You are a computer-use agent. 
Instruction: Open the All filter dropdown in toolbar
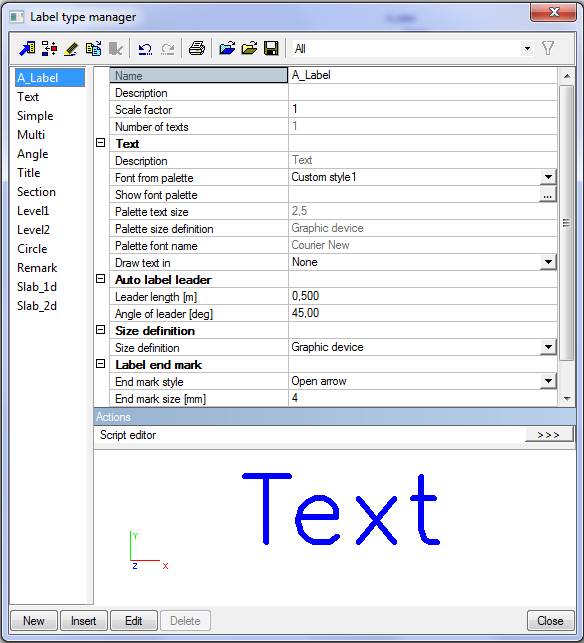[527, 49]
